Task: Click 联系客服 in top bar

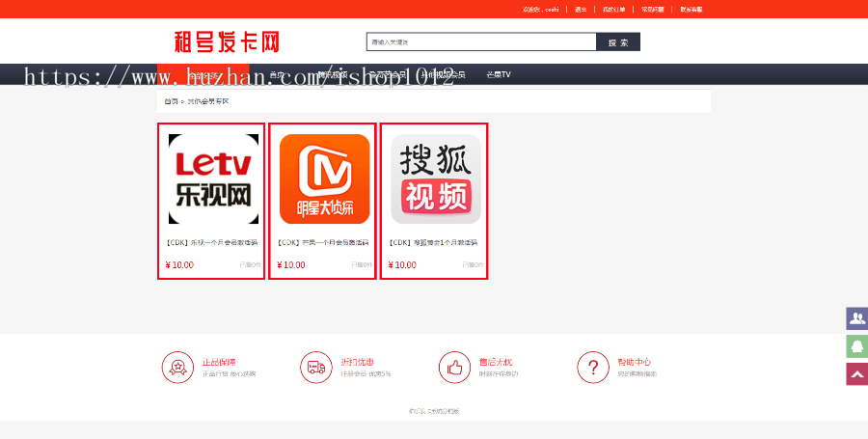Action: pyautogui.click(x=692, y=10)
